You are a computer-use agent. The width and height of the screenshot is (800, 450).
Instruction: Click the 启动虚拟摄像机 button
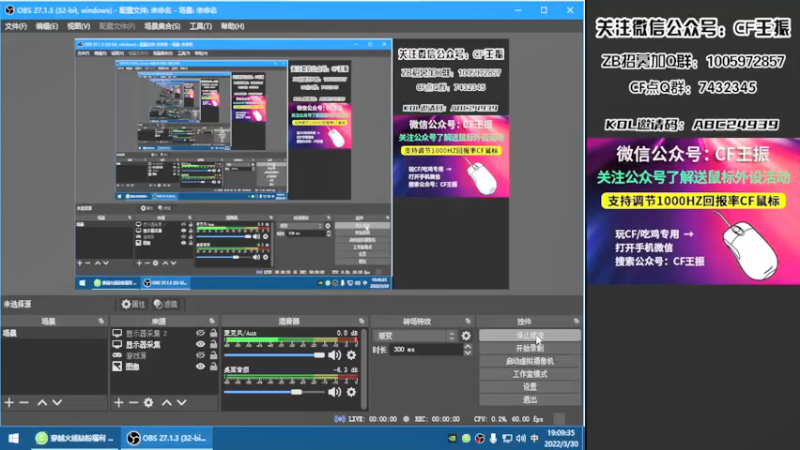tap(530, 361)
